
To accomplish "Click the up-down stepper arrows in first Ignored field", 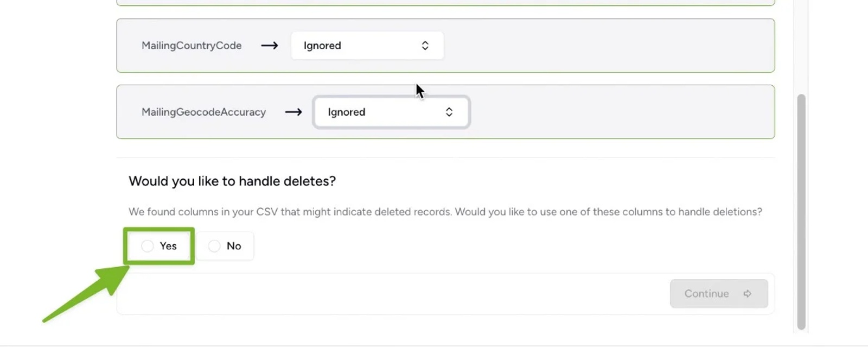I will point(425,46).
